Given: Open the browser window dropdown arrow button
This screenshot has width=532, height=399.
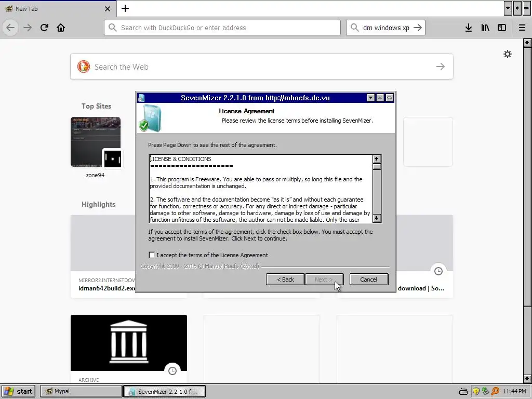Looking at the screenshot, I should [x=508, y=8].
